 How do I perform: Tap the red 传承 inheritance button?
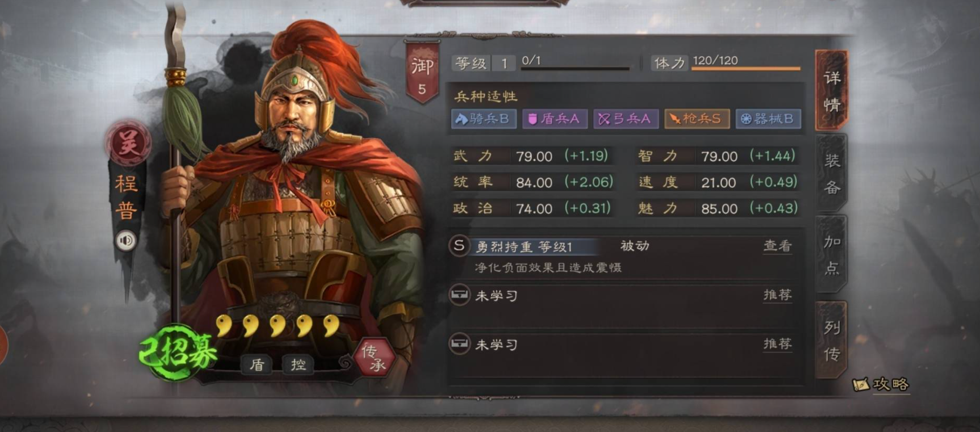pos(374,358)
